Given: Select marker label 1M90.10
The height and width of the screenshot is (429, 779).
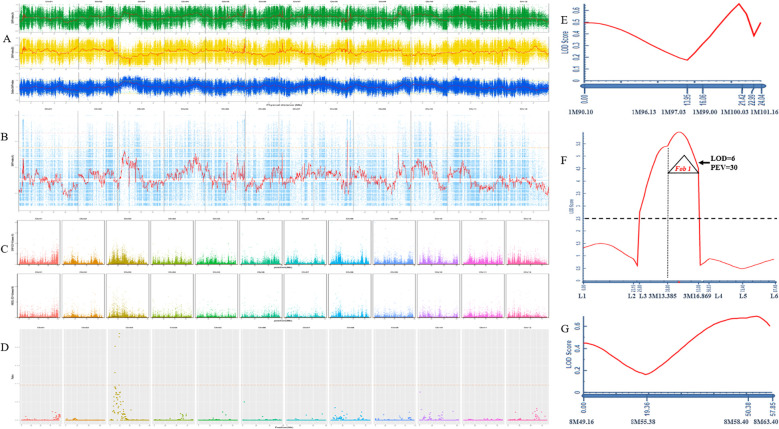Looking at the screenshot, I should (x=581, y=112).
